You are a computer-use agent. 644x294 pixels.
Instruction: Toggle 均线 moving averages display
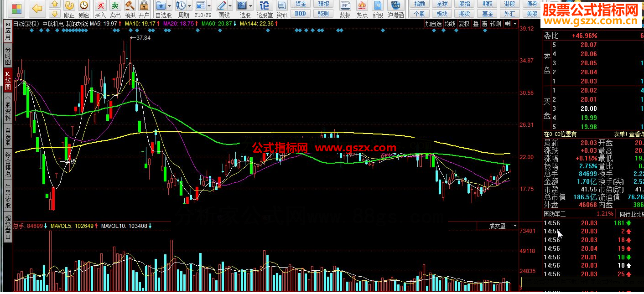tap(450, 24)
